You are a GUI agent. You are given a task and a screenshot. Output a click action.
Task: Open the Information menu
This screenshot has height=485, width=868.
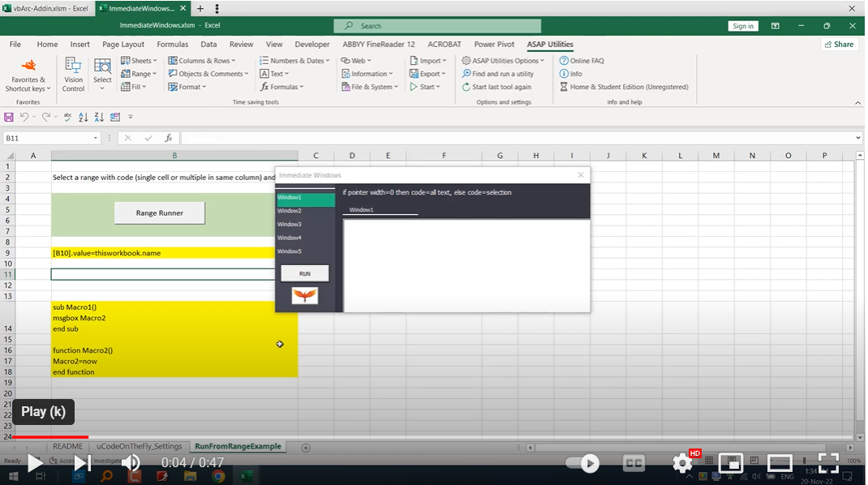(x=367, y=74)
